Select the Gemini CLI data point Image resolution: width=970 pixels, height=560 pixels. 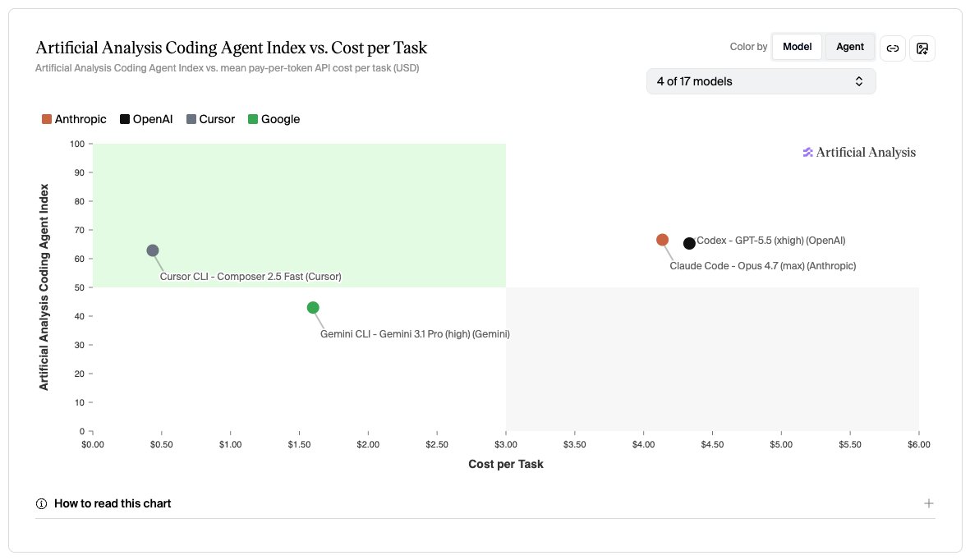313,308
